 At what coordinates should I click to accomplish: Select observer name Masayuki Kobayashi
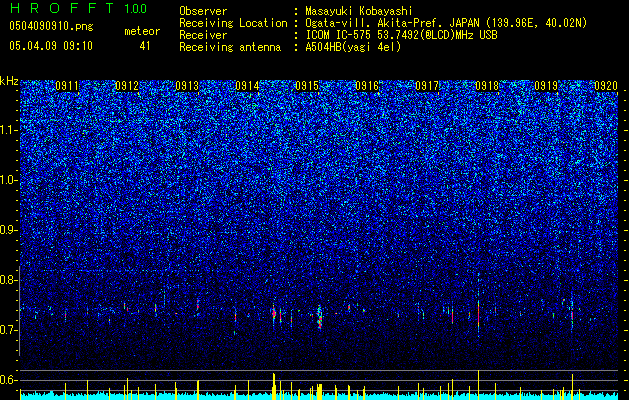359,11
